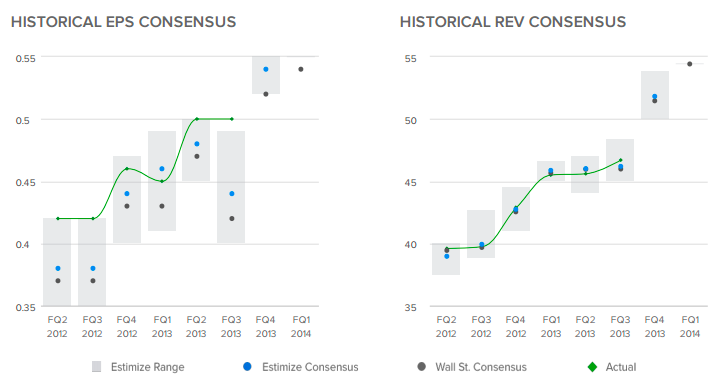Click the FQ2 2012 blue Estimize revenue dot
Viewport: 716px width, 382px height.
pyautogui.click(x=447, y=256)
